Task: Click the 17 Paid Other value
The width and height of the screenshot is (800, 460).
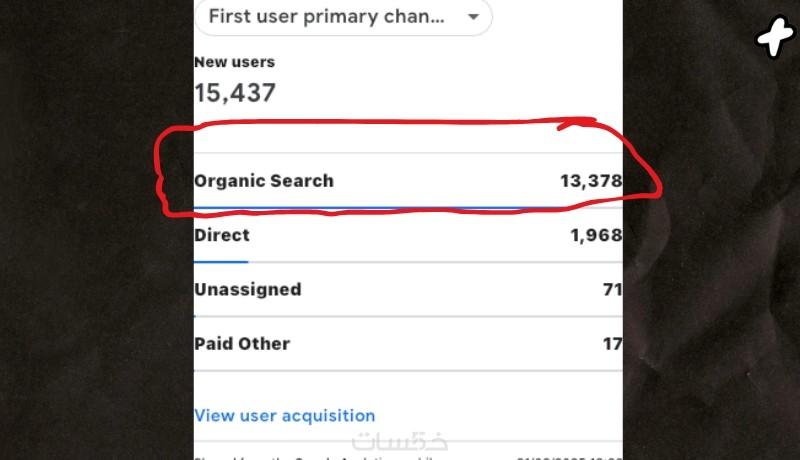Action: tap(612, 343)
